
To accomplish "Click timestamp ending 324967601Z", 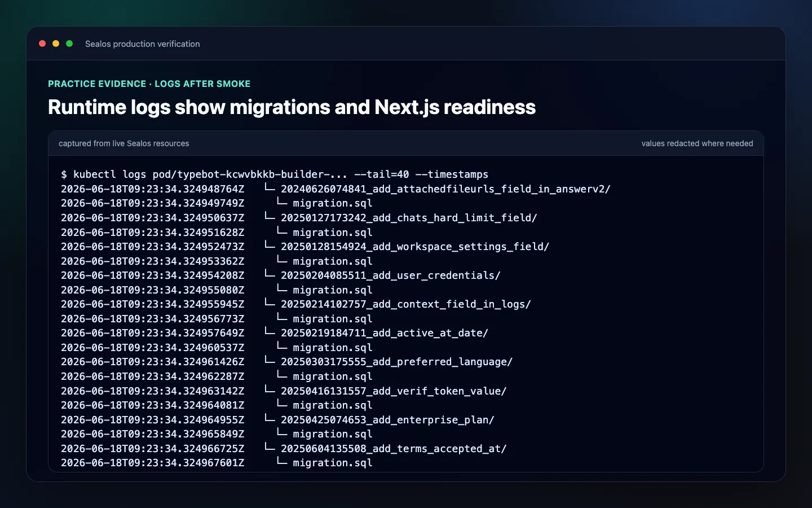I will tap(153, 463).
